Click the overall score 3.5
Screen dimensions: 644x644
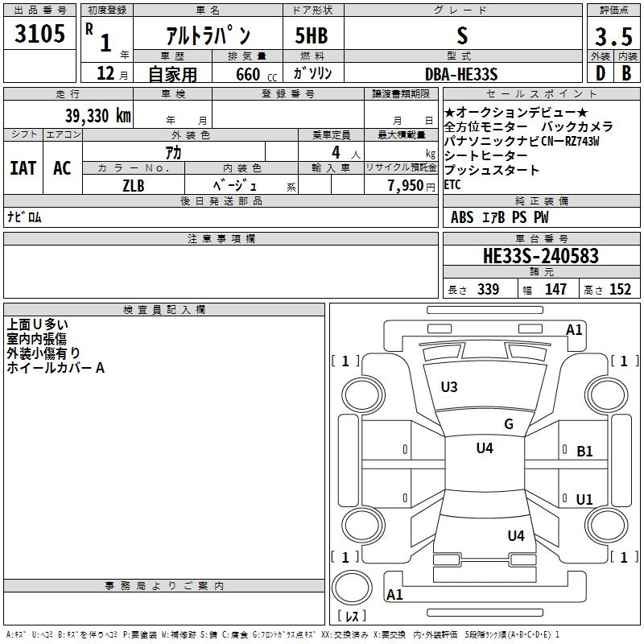point(613,37)
